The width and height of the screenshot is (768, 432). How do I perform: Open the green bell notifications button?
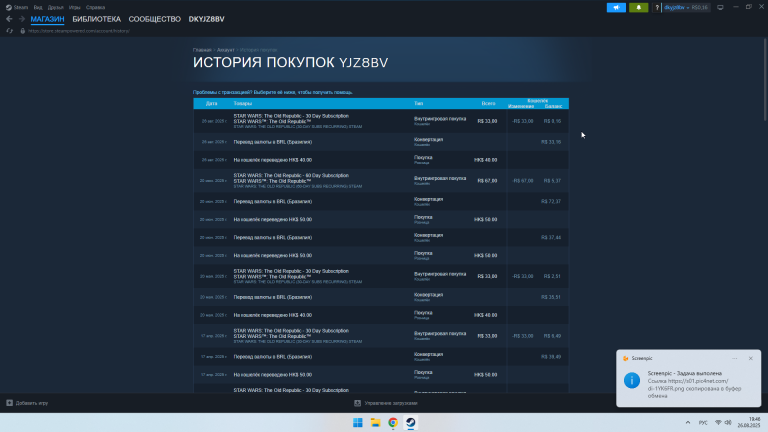[639, 7]
